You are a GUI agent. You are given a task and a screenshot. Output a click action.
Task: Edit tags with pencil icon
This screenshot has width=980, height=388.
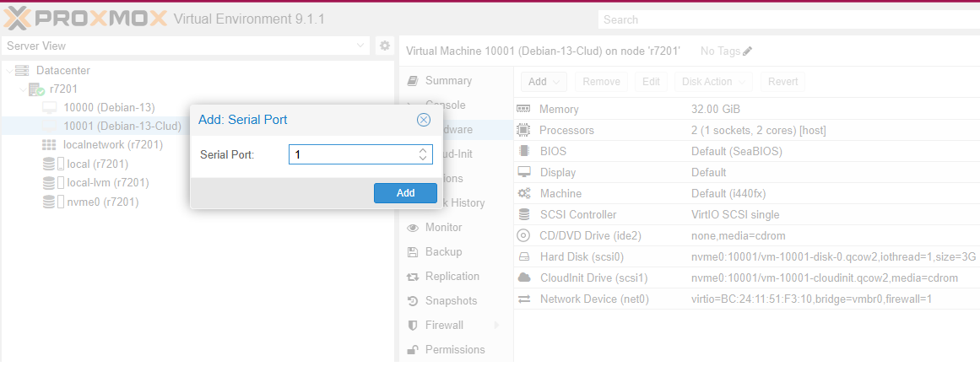747,51
